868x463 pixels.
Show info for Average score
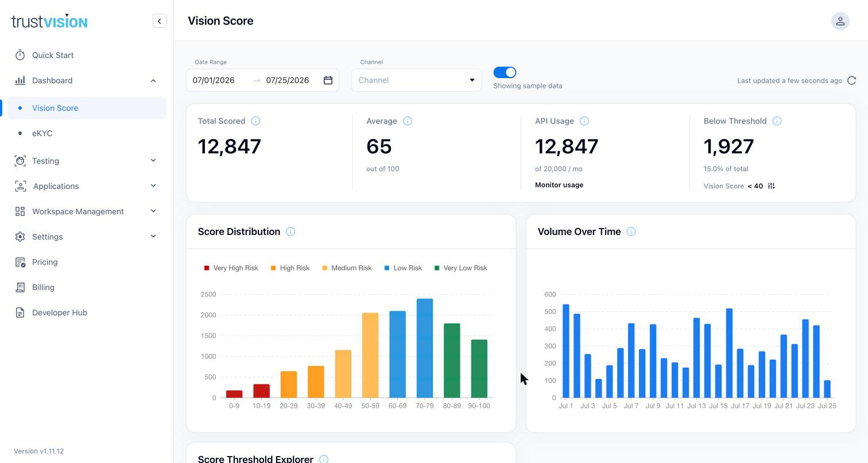click(x=408, y=121)
